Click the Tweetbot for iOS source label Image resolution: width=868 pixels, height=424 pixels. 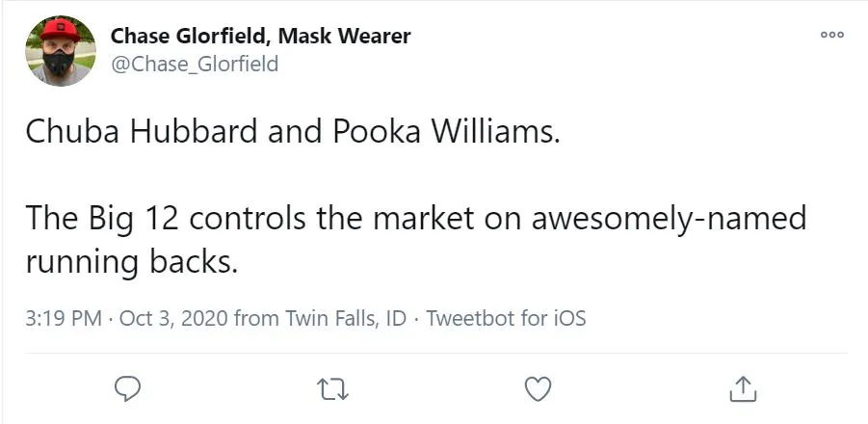506,318
